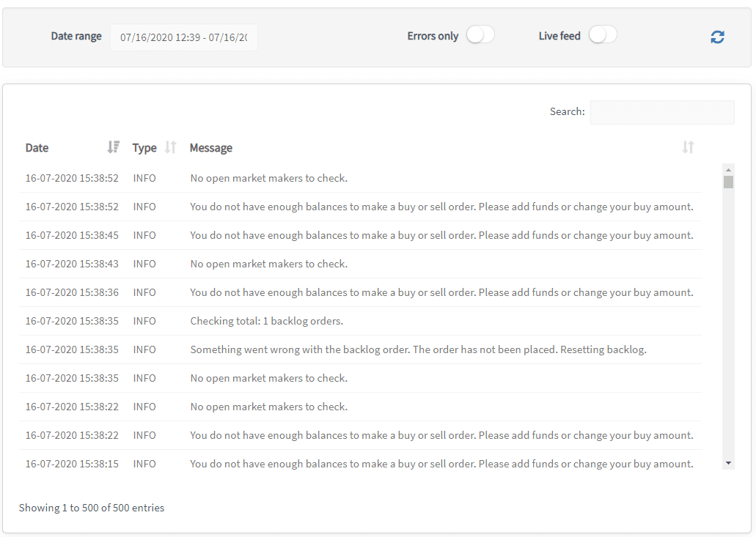Click the 'Search:' label
Viewport: 756px width, 537px height.
[x=567, y=112]
